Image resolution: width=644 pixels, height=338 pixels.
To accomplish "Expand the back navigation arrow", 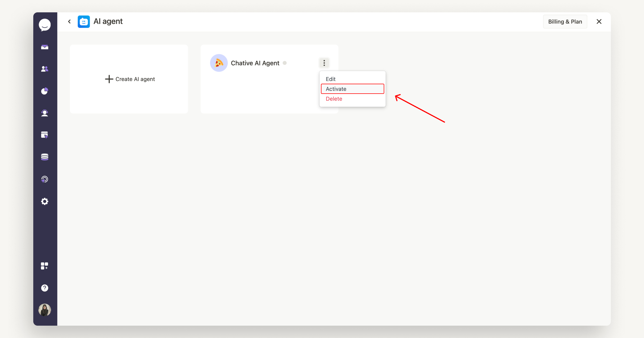I will click(x=69, y=21).
